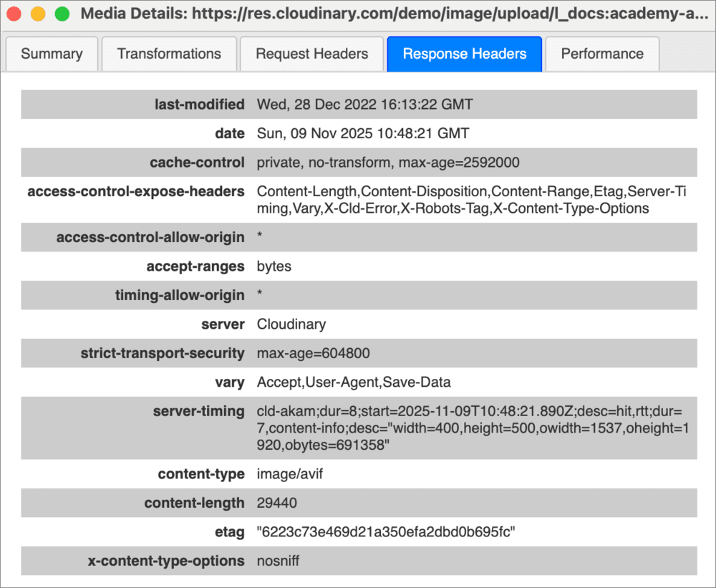Screen dimensions: 716x588
Task: Select the Request Headers tab
Action: pos(311,54)
